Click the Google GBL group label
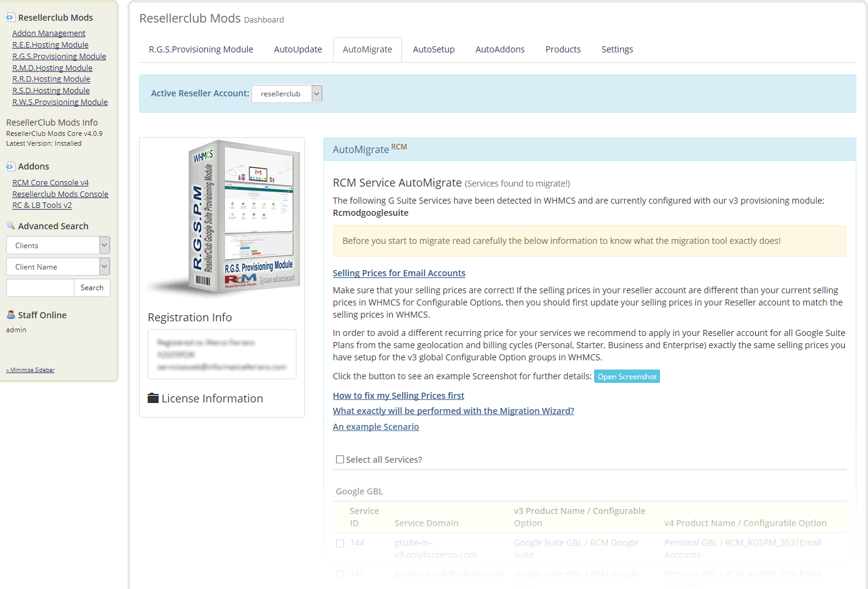This screenshot has width=868, height=589. point(359,491)
